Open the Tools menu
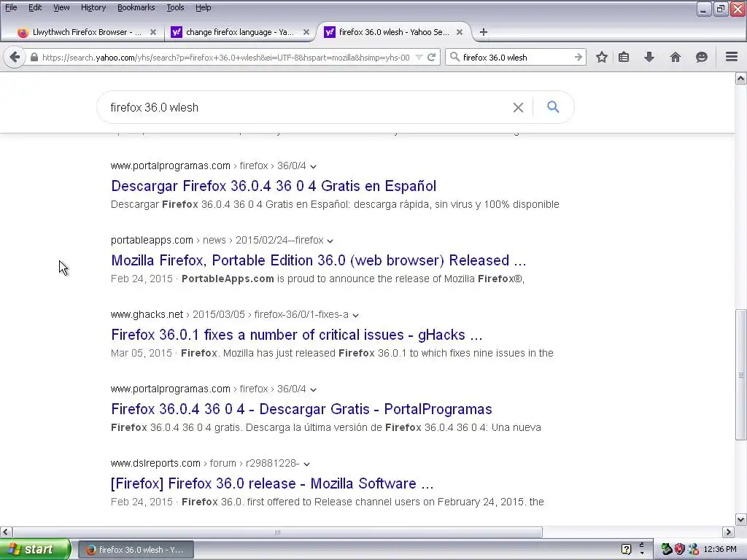The width and height of the screenshot is (747, 560). pyautogui.click(x=175, y=7)
